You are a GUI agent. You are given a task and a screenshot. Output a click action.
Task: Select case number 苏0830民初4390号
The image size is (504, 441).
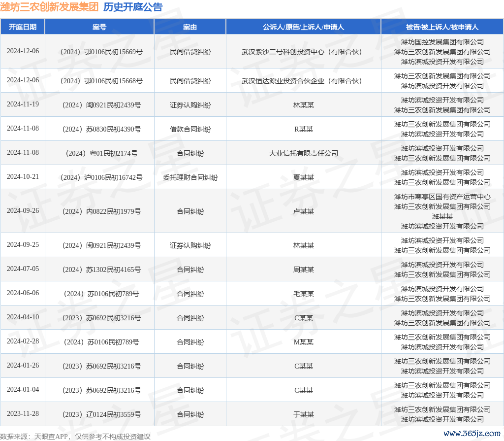(x=101, y=129)
